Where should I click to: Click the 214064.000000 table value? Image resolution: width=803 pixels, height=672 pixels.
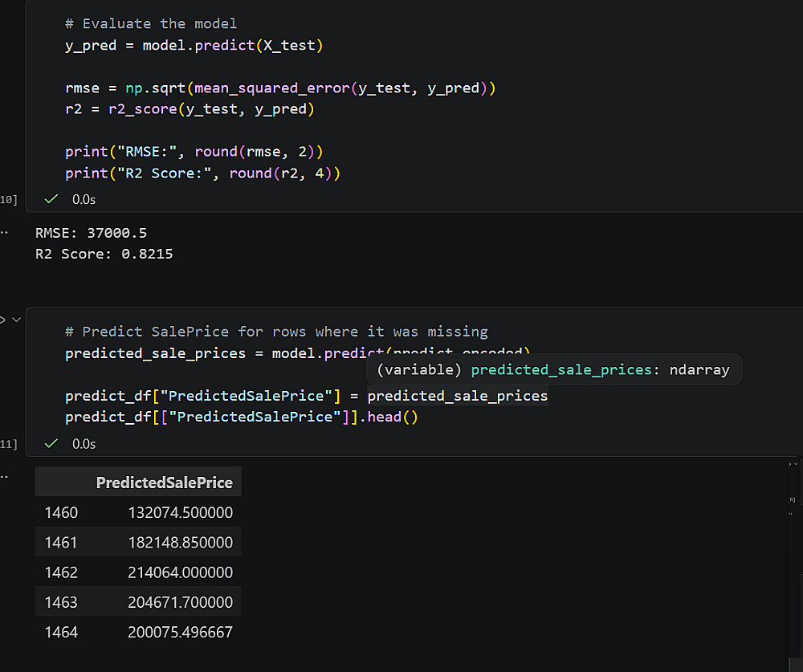pos(180,572)
